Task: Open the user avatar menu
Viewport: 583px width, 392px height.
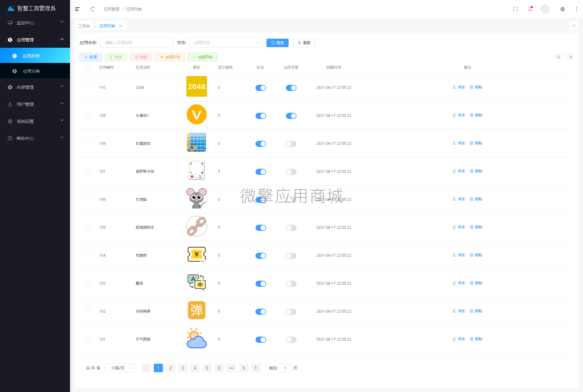Action: point(545,9)
